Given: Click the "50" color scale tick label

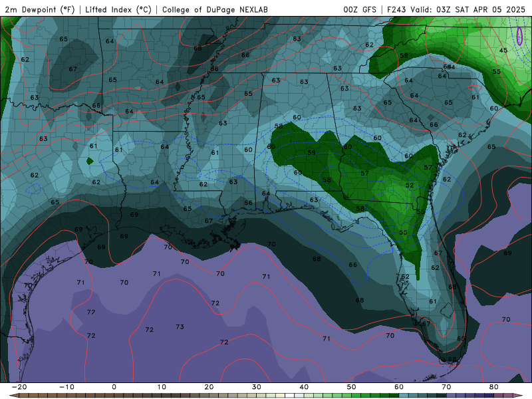Looking at the screenshot, I should [x=352, y=387].
